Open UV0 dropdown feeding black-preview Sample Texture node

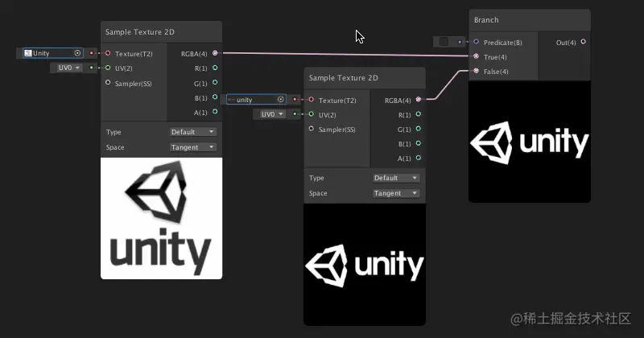(x=272, y=114)
